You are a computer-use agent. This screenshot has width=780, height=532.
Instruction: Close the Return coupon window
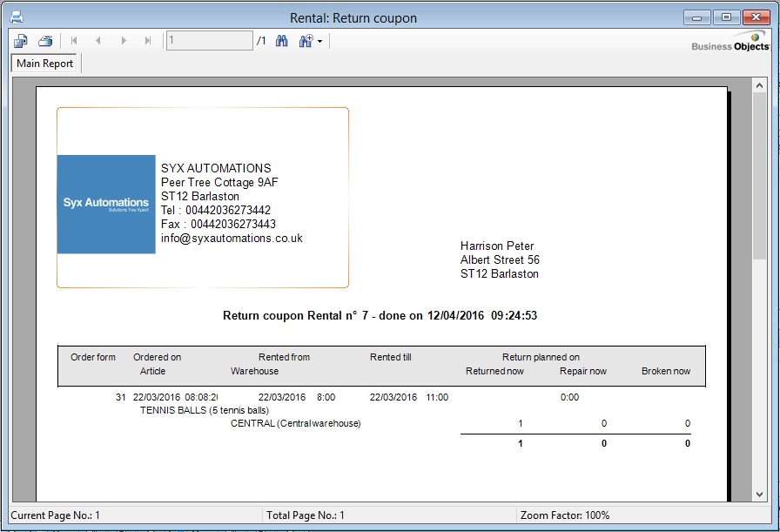[x=756, y=17]
